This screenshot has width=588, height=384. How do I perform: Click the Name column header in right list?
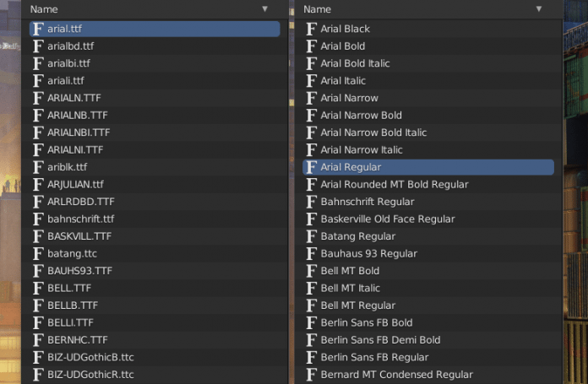point(428,9)
